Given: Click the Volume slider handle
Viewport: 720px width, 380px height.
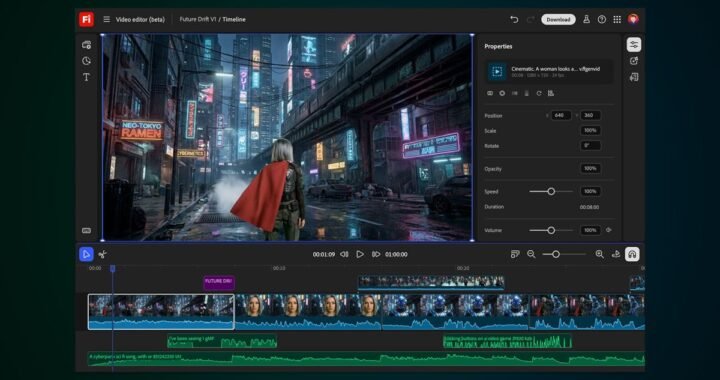Looking at the screenshot, I should pyautogui.click(x=551, y=230).
